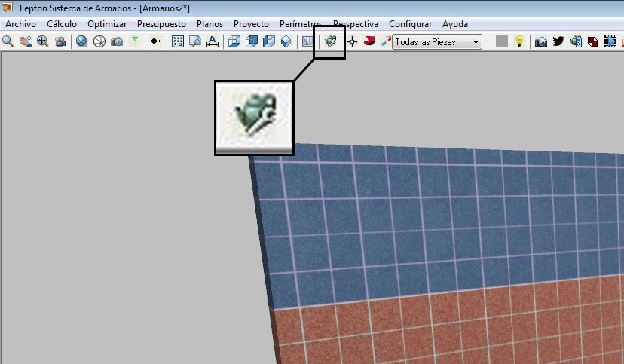Click the gray photo camera icon
The image size is (624, 364).
pyautogui.click(x=117, y=41)
